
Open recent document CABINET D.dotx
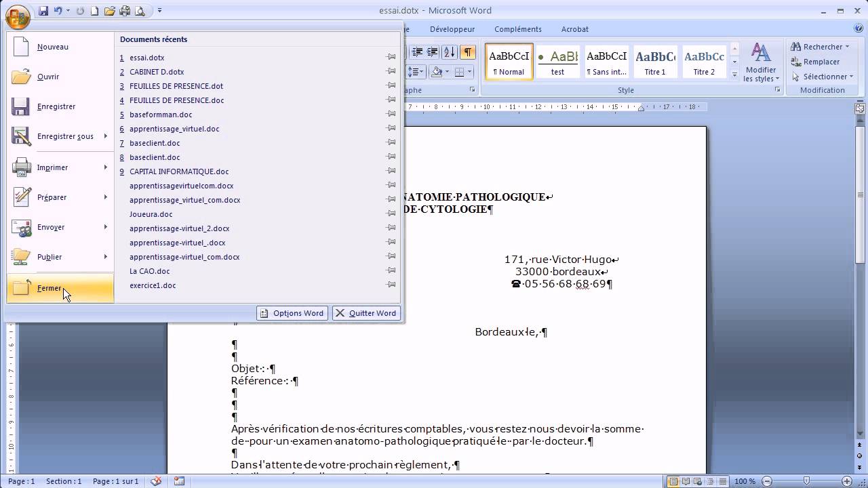click(157, 72)
